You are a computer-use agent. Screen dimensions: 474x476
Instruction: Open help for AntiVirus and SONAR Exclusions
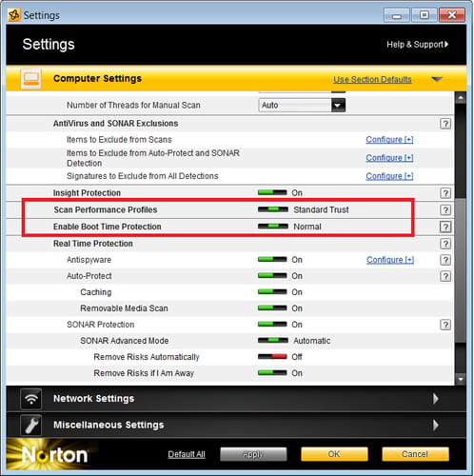coord(445,124)
